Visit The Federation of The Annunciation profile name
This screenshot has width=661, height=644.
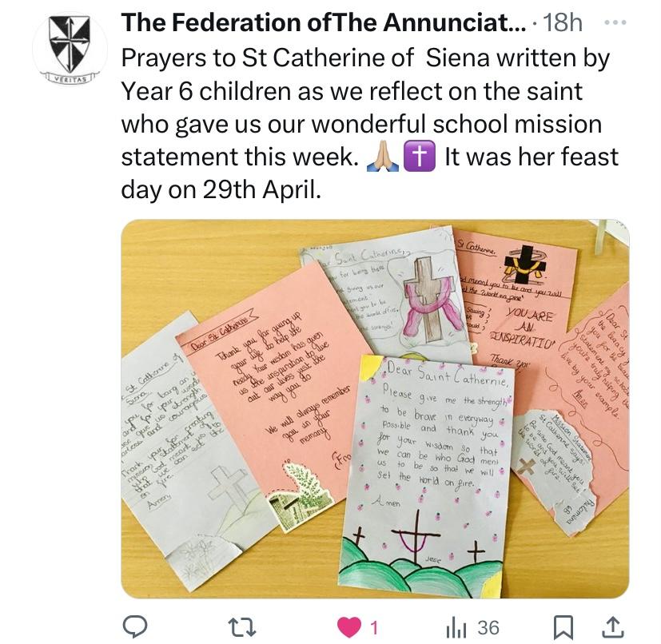(329, 25)
